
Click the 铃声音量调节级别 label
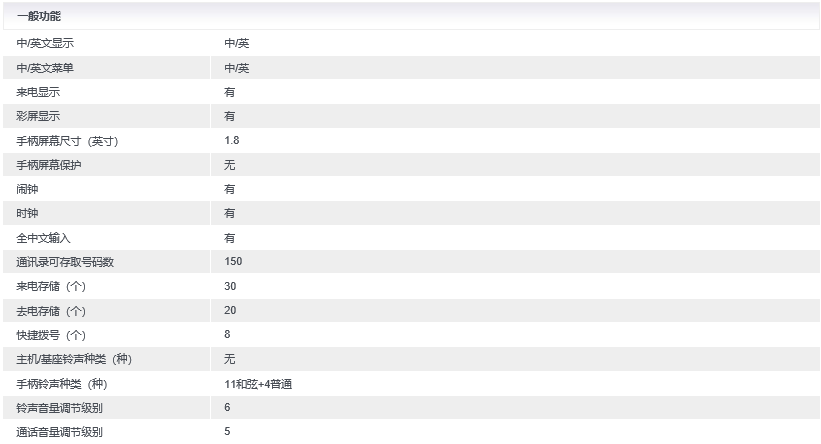pyautogui.click(x=60, y=408)
